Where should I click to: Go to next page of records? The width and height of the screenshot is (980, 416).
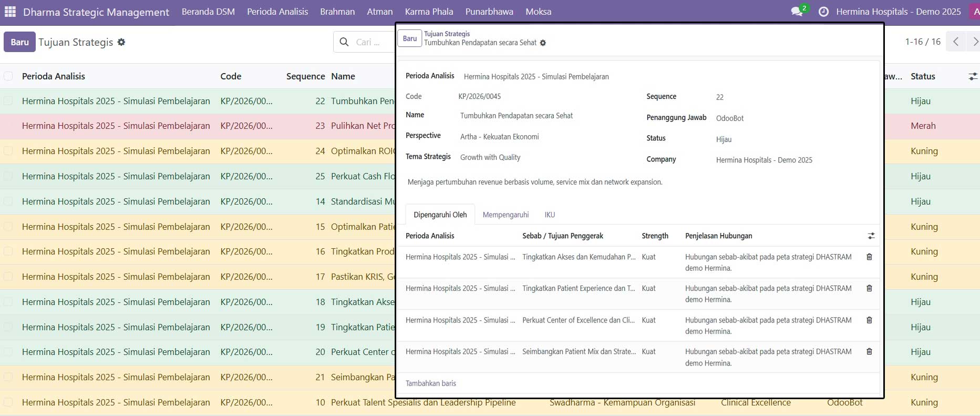point(974,42)
